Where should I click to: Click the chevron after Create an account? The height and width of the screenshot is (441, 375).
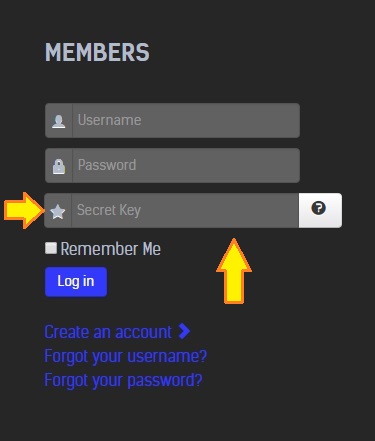point(184,331)
